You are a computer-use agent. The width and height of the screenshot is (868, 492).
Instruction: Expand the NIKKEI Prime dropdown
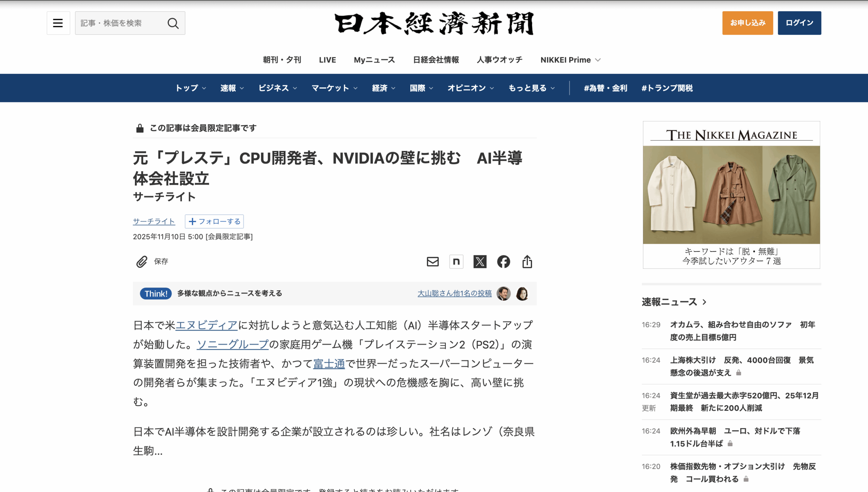click(570, 60)
